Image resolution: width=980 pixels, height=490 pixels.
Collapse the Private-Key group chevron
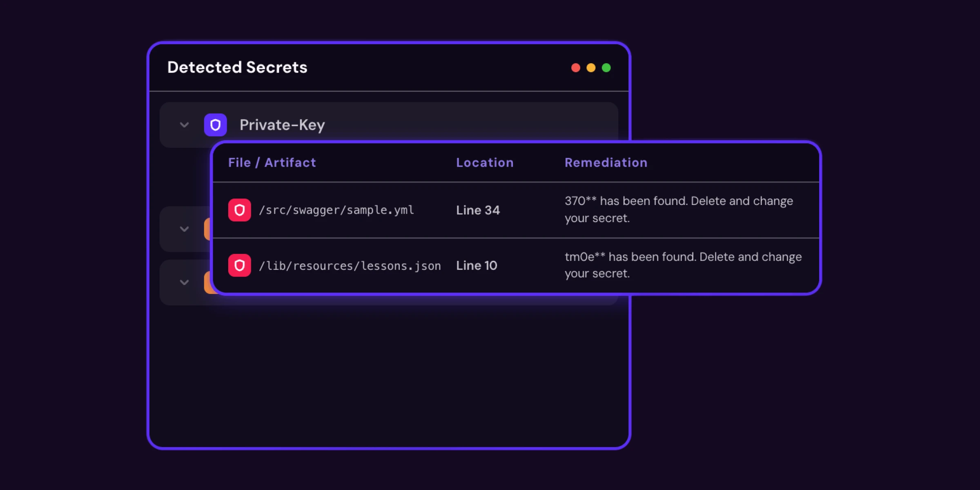[185, 125]
